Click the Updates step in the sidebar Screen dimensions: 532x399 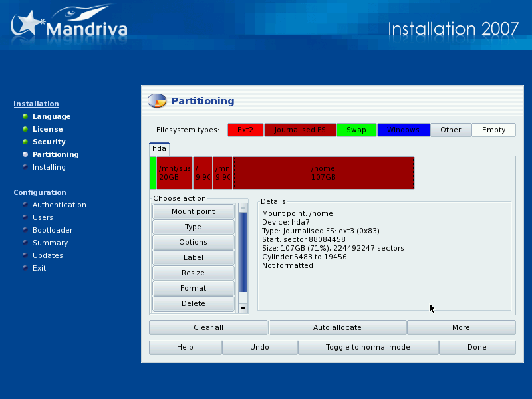48,255
